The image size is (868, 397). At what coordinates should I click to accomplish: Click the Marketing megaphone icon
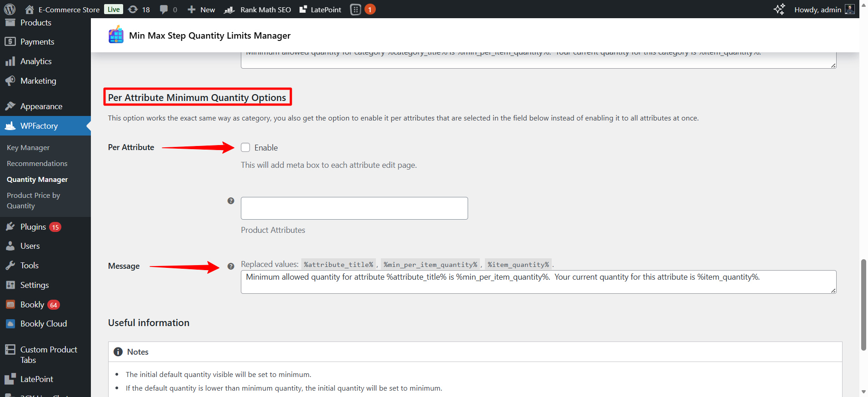point(10,81)
